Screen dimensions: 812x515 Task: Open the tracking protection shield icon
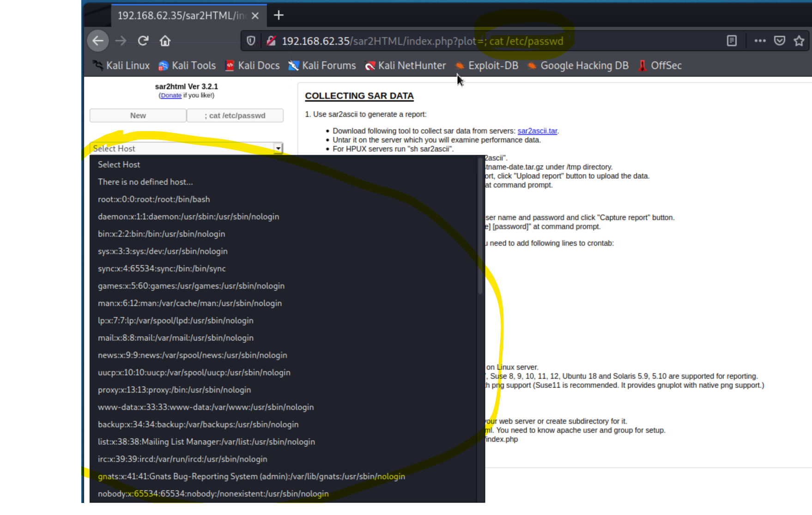tap(251, 41)
